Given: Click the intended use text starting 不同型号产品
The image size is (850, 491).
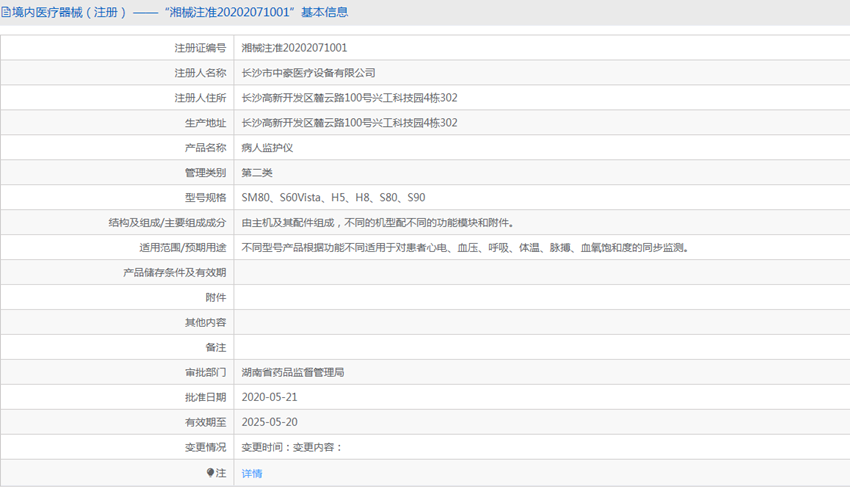Looking at the screenshot, I should coord(465,248).
